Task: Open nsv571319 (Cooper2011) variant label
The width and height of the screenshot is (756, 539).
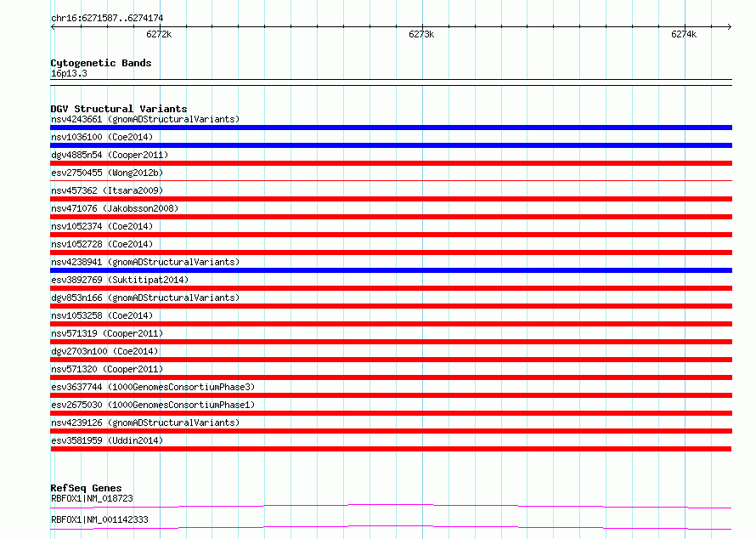Action: pyautogui.click(x=107, y=333)
